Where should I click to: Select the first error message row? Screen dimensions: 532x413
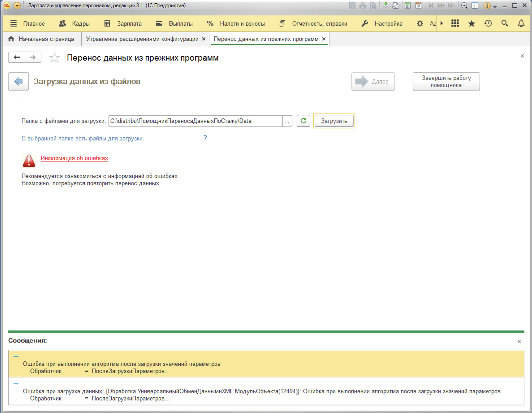266,363
